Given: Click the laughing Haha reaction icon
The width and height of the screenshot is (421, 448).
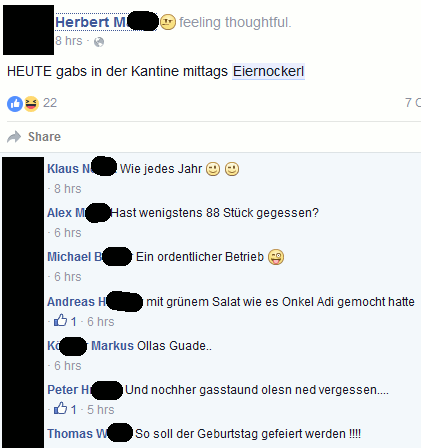Looking at the screenshot, I should point(31,104).
